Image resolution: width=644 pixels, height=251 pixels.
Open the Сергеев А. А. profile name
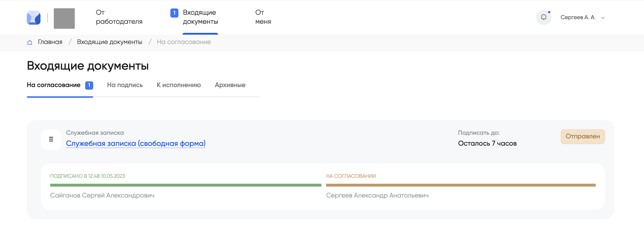pyautogui.click(x=578, y=17)
